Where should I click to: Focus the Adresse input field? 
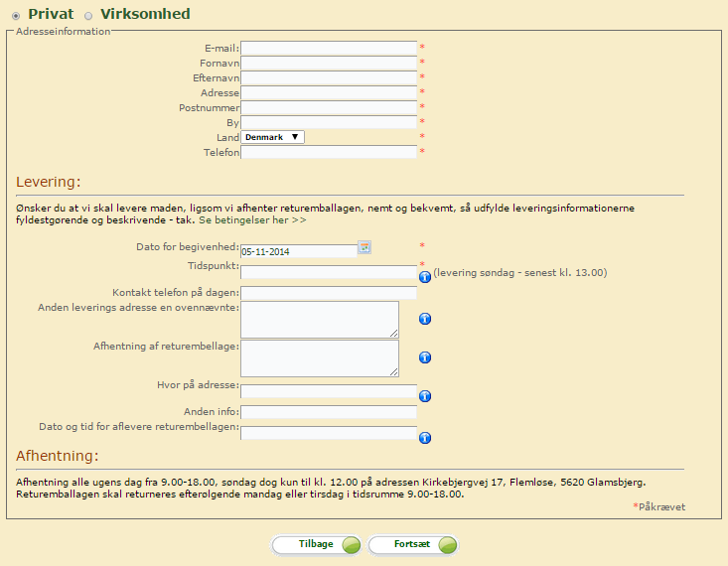329,92
